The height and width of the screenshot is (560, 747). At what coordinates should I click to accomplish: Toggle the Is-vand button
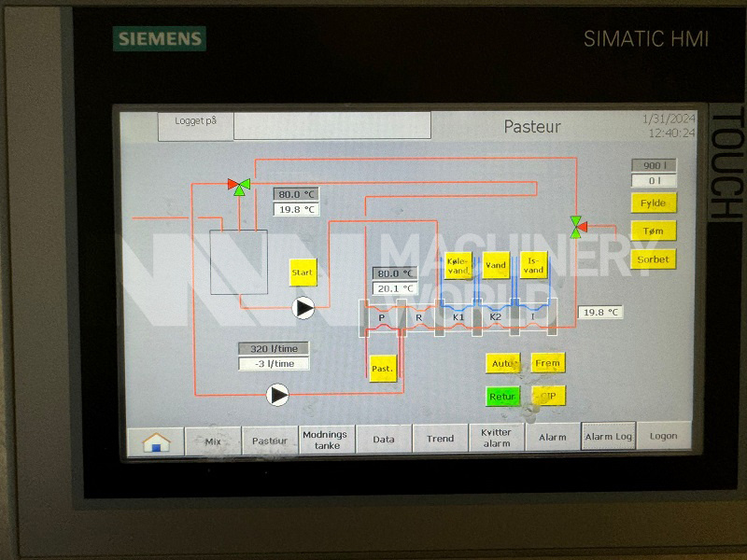[533, 265]
